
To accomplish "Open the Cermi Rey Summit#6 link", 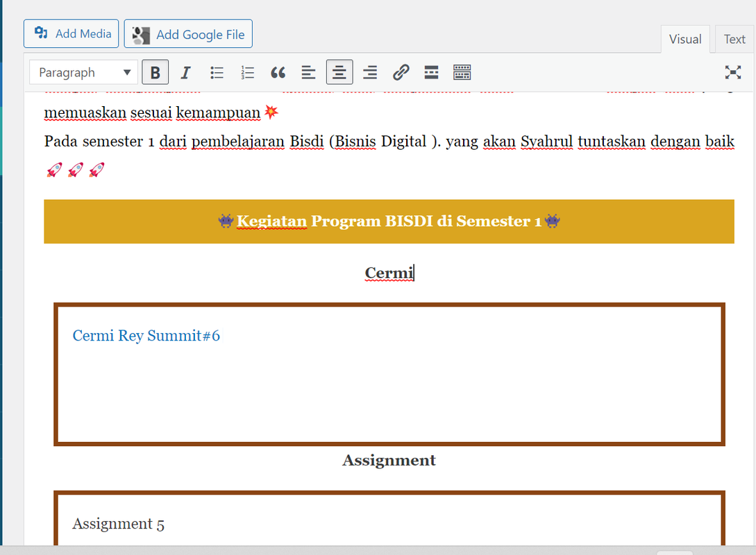I will [146, 335].
